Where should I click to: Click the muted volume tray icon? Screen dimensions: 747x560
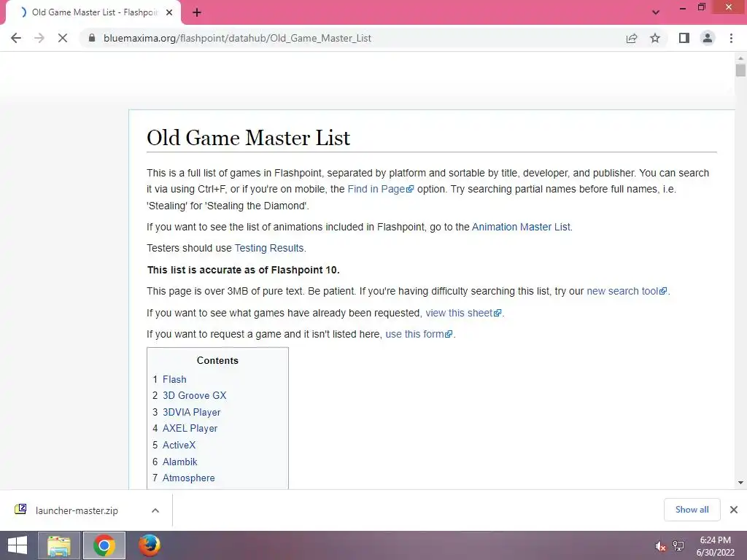tap(660, 546)
